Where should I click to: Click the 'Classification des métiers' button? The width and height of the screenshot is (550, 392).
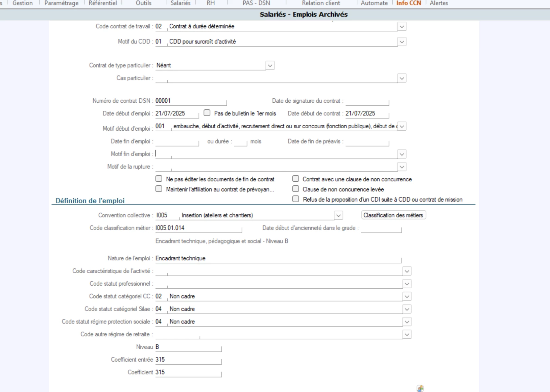[393, 215]
